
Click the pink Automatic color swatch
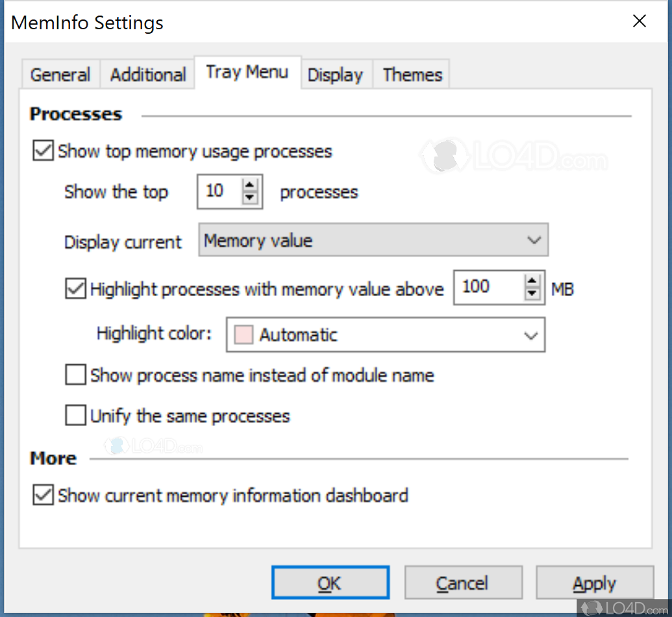click(x=243, y=335)
